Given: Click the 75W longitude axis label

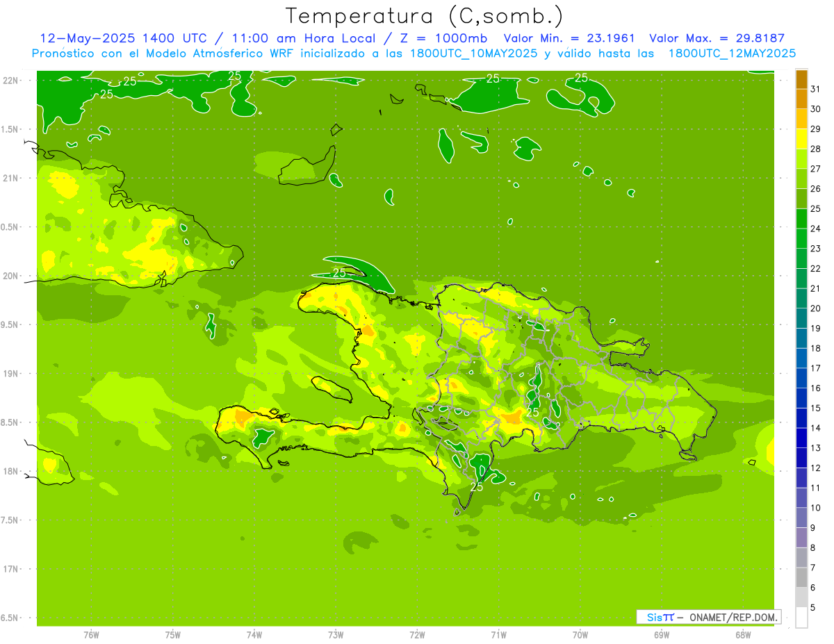Looking at the screenshot, I should click(173, 635).
